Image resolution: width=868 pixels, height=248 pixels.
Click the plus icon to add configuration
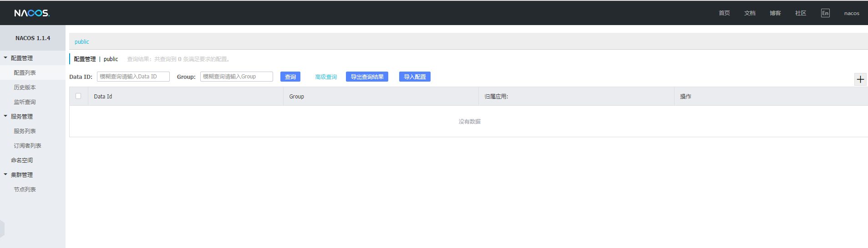860,79
